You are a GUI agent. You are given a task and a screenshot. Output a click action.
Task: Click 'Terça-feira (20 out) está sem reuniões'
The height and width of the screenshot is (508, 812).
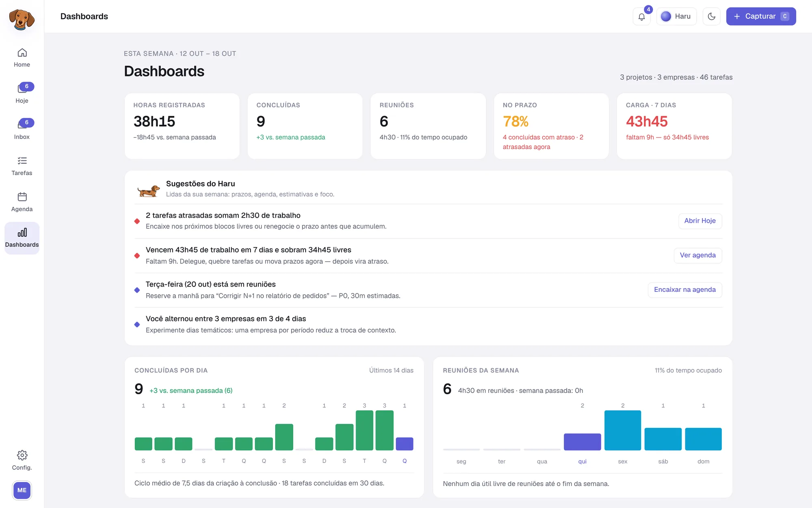pyautogui.click(x=211, y=284)
